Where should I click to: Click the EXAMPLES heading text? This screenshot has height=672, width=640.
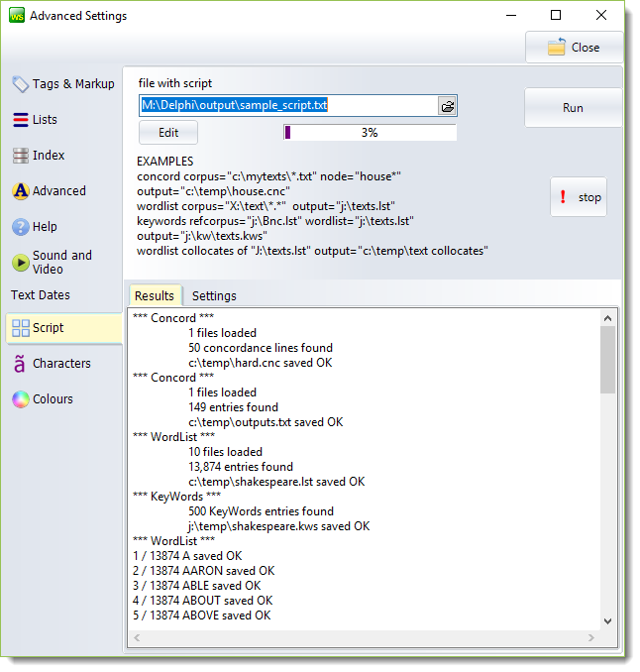click(164, 162)
